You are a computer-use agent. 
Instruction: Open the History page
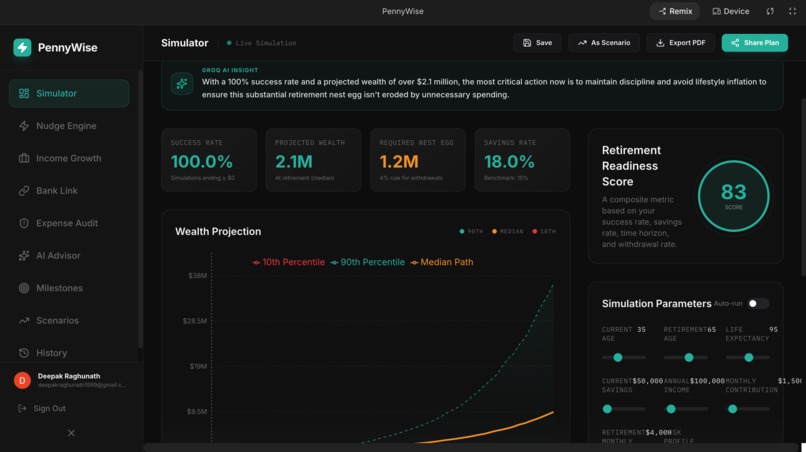[69, 352]
